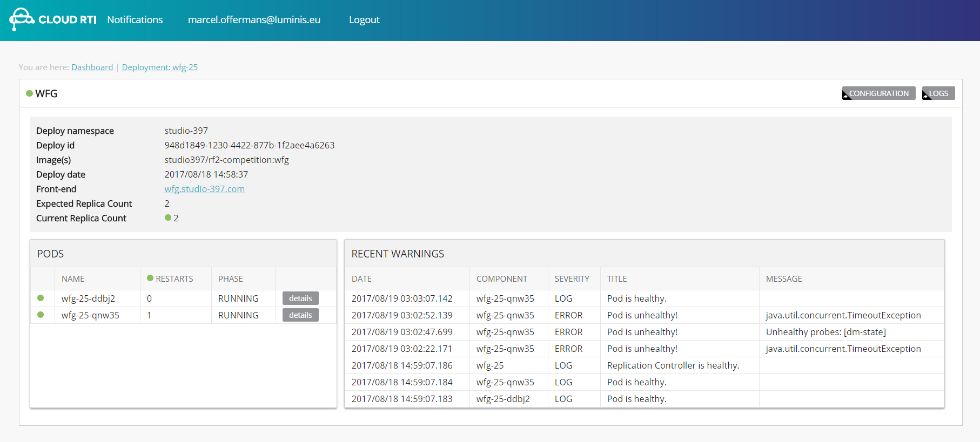Open Deployment: wfg-25 breadcrumb link

[x=160, y=67]
